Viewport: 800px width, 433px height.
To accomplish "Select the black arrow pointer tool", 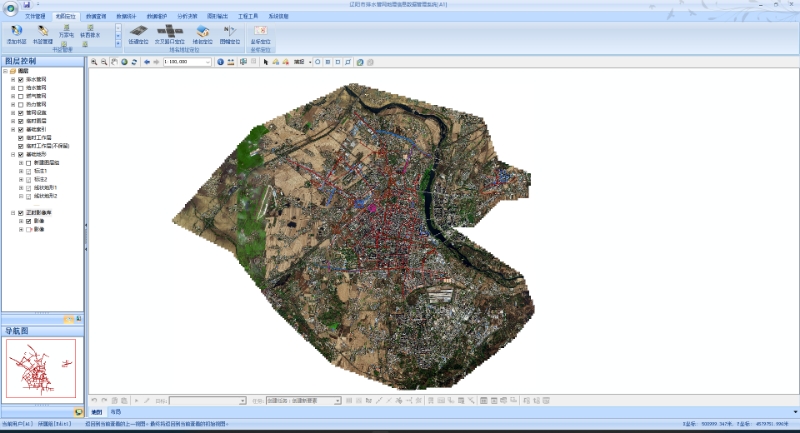I will pyautogui.click(x=266, y=62).
